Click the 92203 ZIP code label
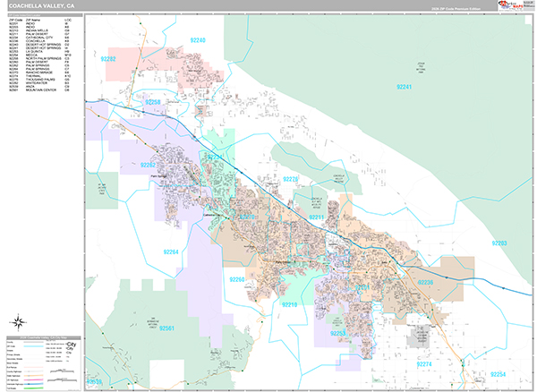This screenshot has width=537, height=392. [499, 243]
